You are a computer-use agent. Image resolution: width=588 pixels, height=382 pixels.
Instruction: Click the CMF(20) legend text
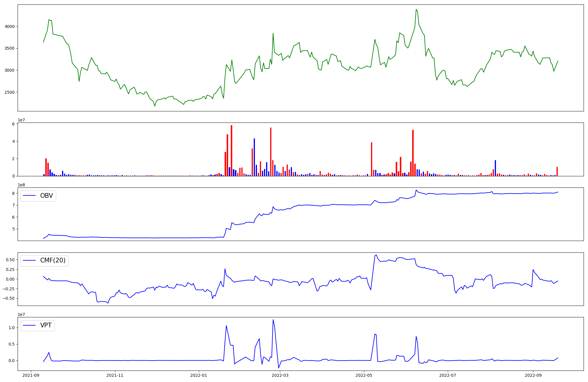tap(53, 261)
